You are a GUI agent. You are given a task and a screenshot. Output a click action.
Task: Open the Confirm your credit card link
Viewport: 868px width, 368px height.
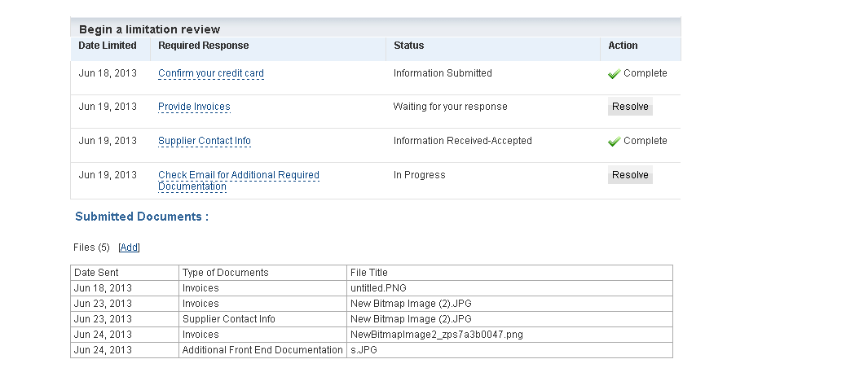(x=211, y=73)
